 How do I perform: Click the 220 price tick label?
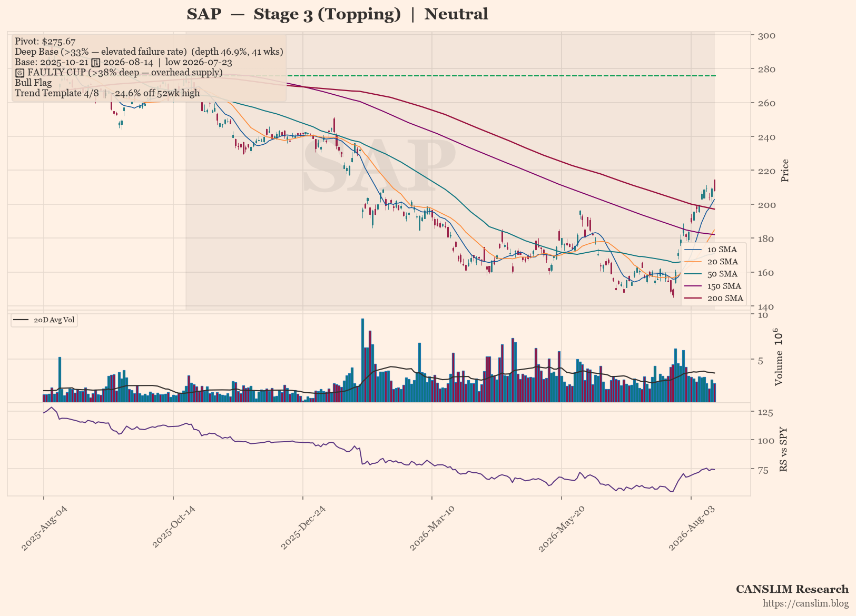point(766,171)
